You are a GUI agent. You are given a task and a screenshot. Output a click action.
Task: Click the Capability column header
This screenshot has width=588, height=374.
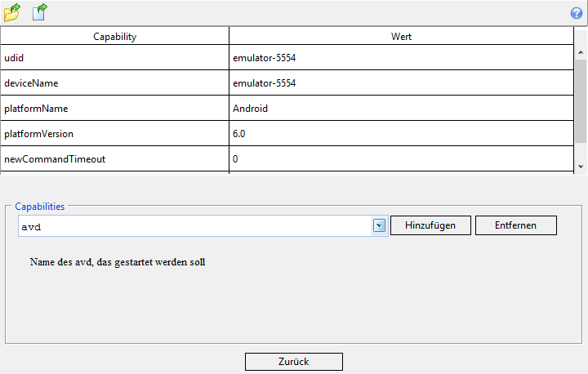(x=114, y=37)
